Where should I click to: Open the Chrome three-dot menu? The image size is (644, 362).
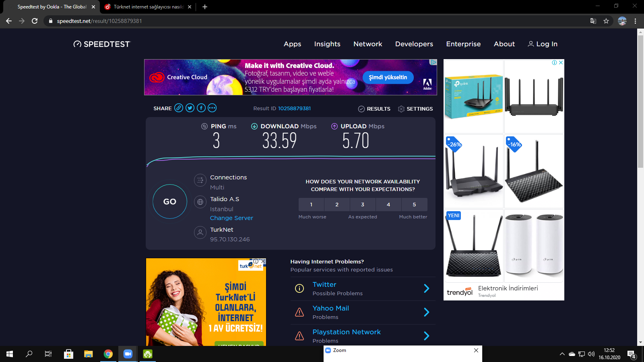pyautogui.click(x=636, y=21)
